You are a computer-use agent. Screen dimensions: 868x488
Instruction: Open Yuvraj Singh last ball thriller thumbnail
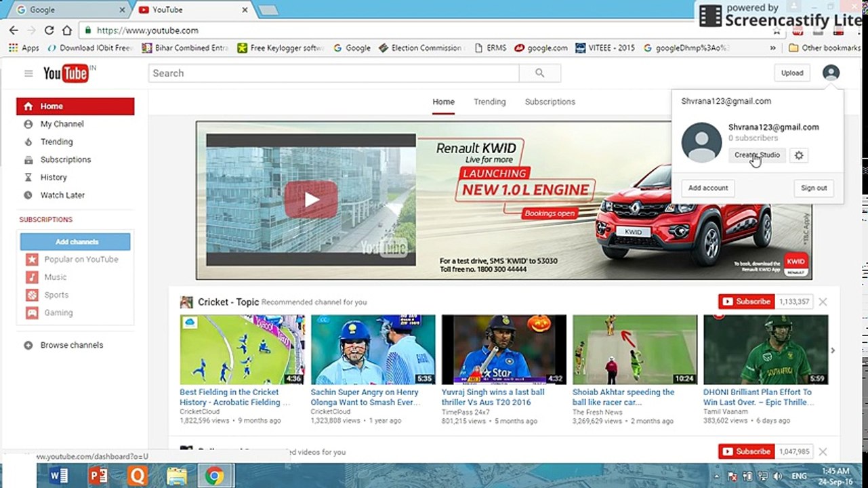click(503, 350)
